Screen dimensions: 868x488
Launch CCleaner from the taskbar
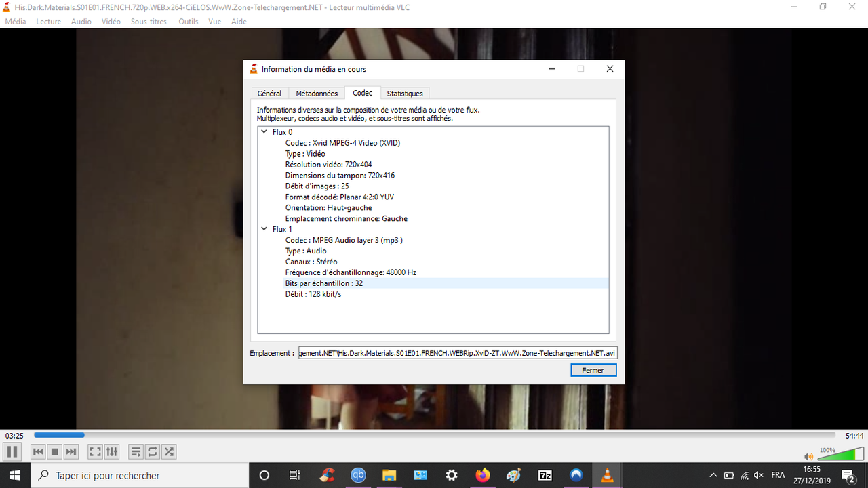(328, 475)
